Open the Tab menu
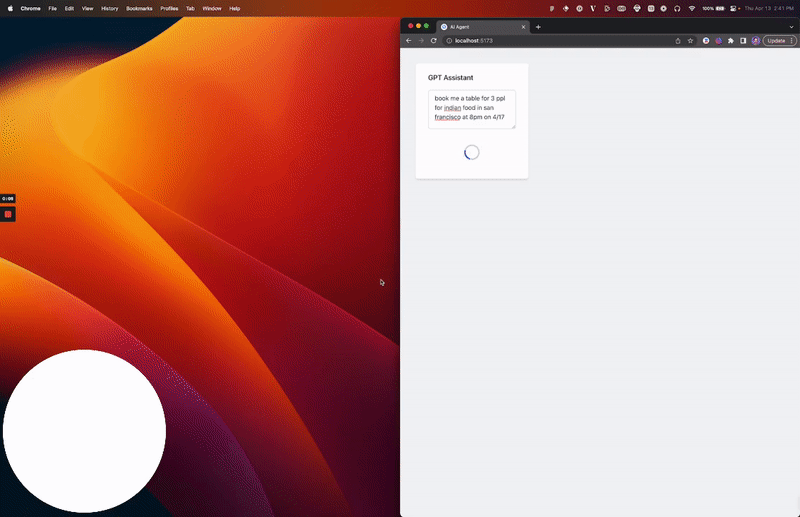Screen dimensions: 800x517 click(x=190, y=8)
